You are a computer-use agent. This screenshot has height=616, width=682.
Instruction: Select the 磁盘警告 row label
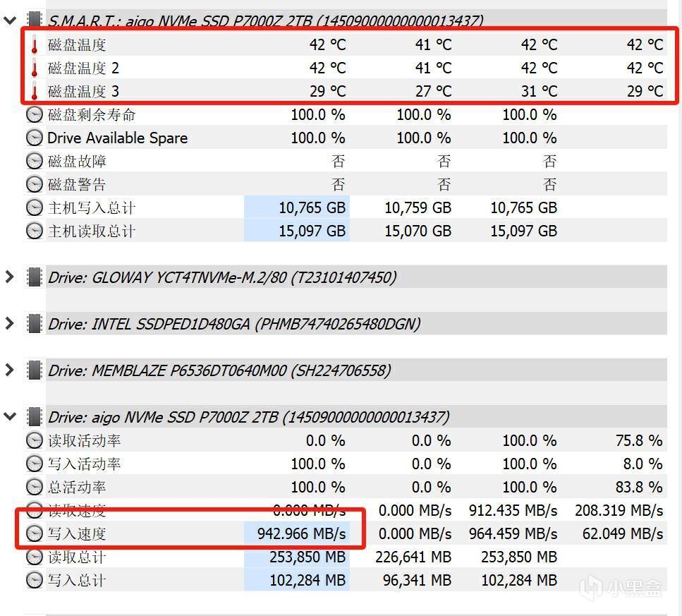coord(77,184)
